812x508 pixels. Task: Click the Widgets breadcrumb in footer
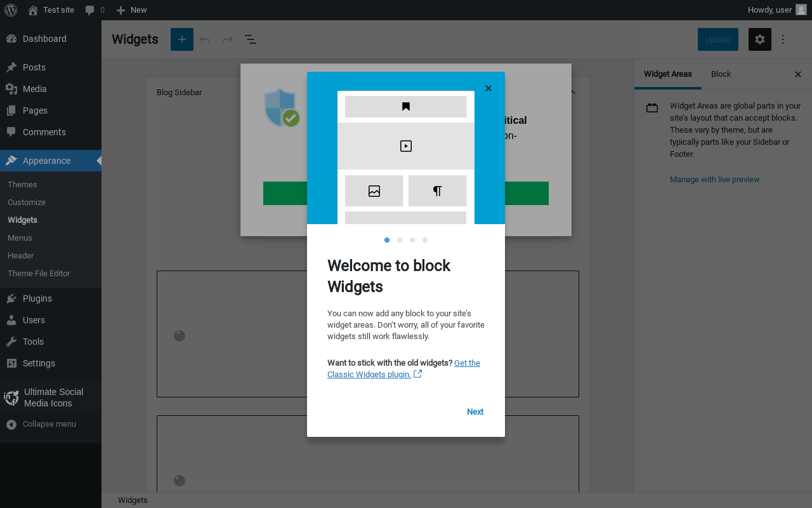133,500
